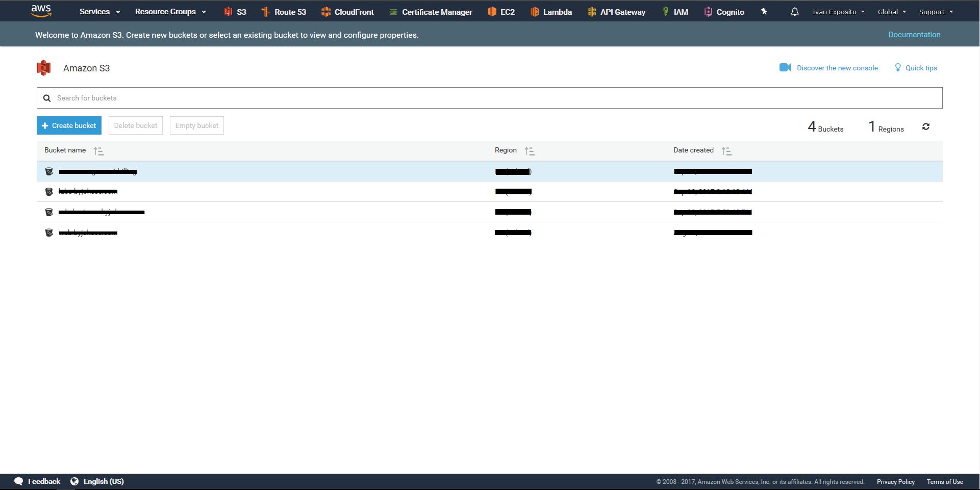Image resolution: width=980 pixels, height=490 pixels.
Task: Open notifications bell icon
Action: point(795,12)
